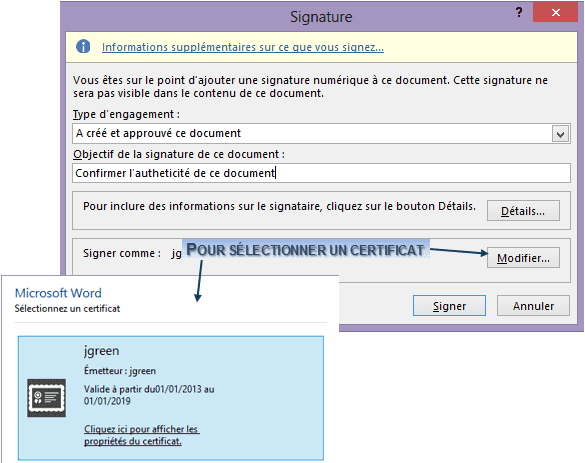
Task: Click Émetteur : jgreen text
Action: (x=120, y=371)
